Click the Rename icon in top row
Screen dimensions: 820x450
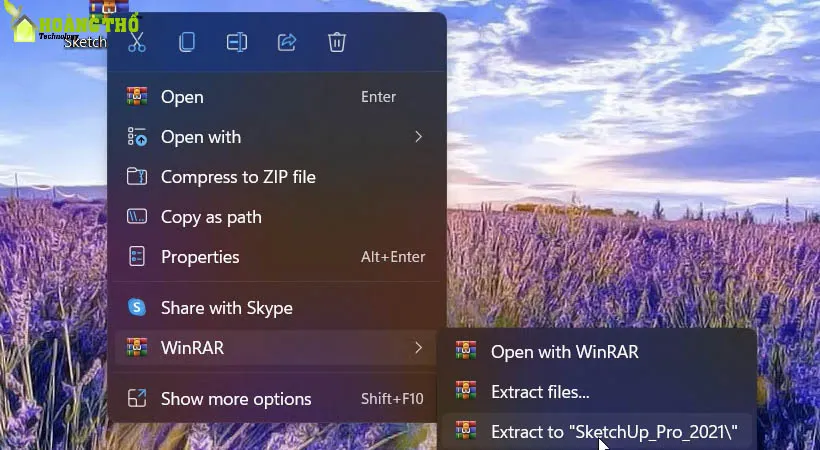(237, 42)
